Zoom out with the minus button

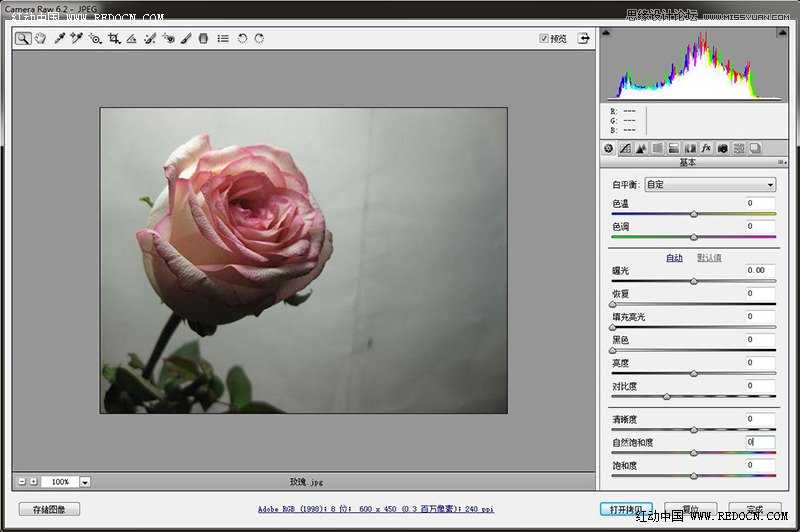(x=22, y=482)
